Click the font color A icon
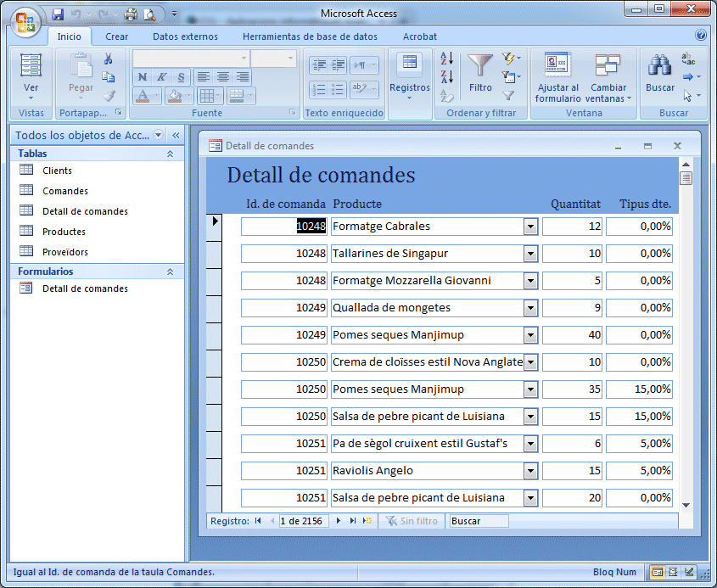 [x=143, y=96]
